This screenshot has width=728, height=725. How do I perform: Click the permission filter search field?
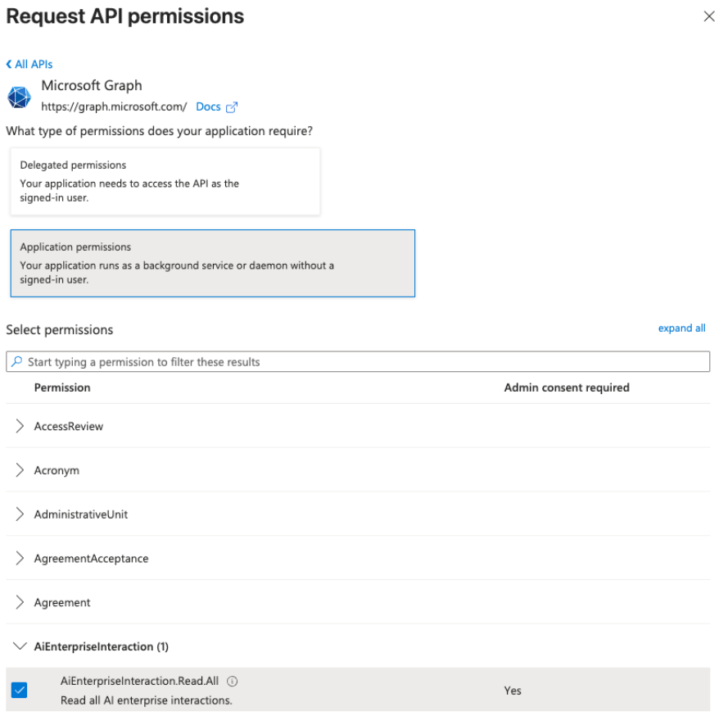(360, 361)
